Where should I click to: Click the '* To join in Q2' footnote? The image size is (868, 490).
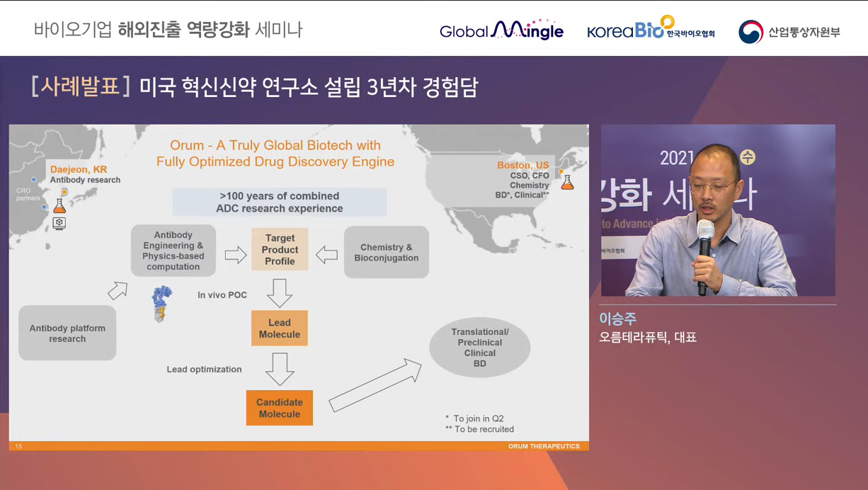(x=474, y=418)
